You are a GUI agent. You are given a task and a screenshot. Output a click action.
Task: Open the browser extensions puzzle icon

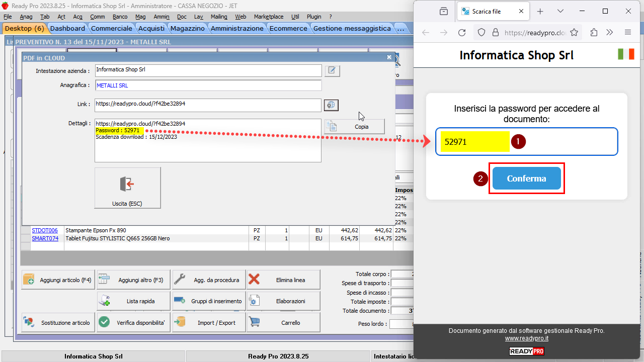click(x=594, y=33)
